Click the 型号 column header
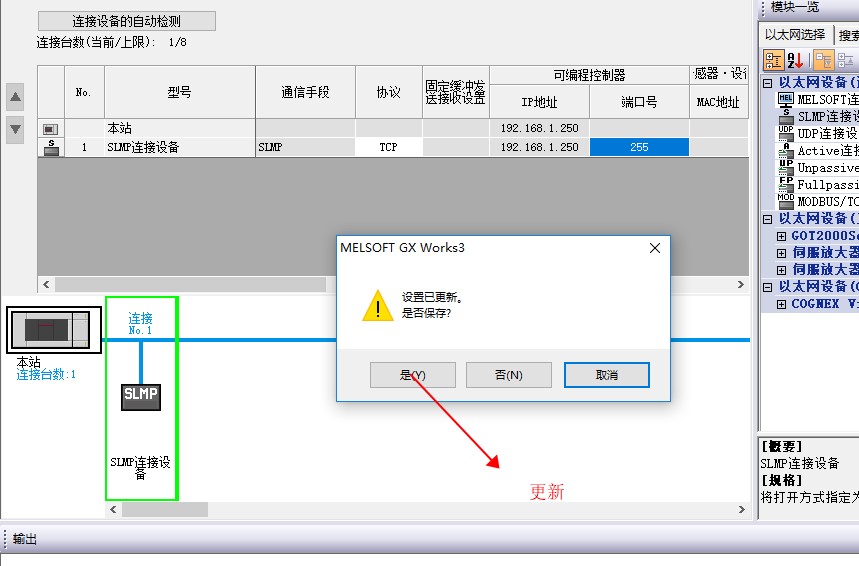The height and width of the screenshot is (566, 859). (180, 92)
